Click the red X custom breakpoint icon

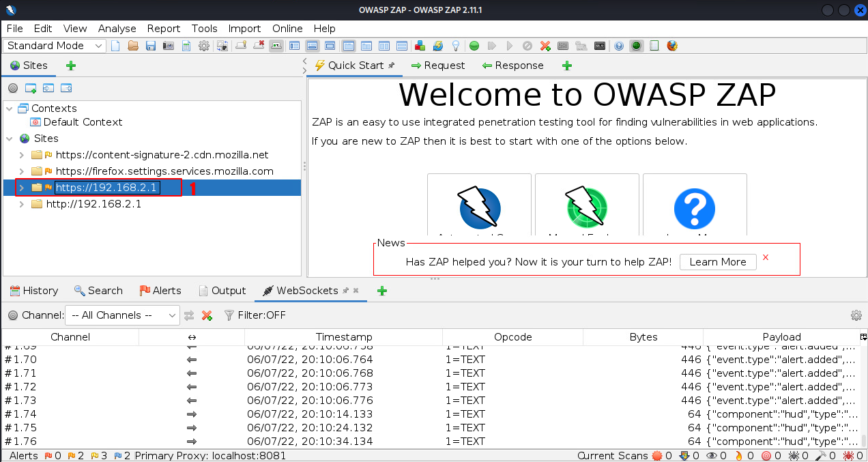click(545, 46)
